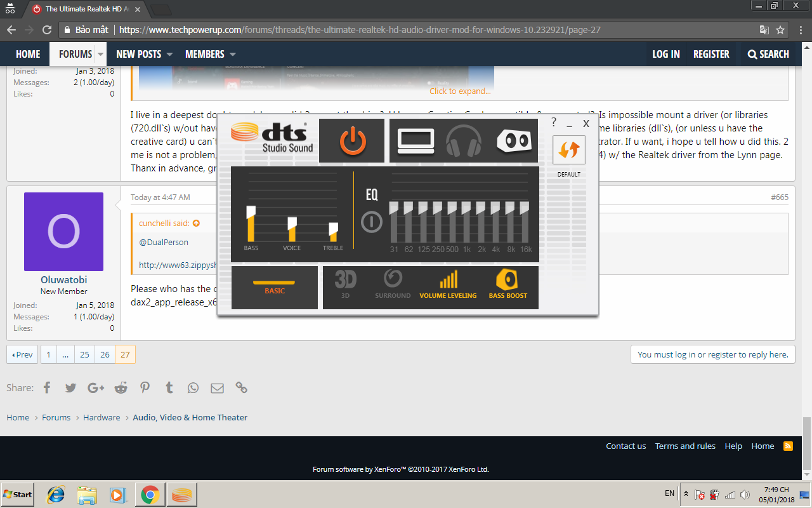The height and width of the screenshot is (508, 812).
Task: Open NEW POSTS nav item
Action: pyautogui.click(x=138, y=54)
